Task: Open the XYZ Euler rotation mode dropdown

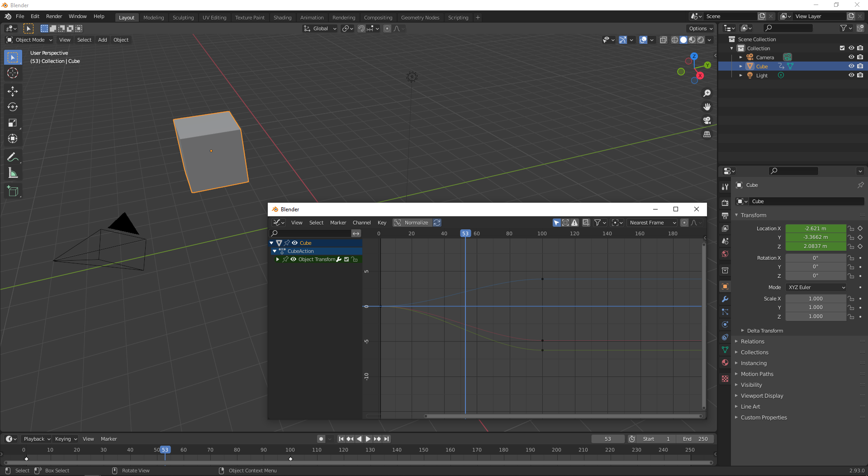Action: tap(816, 287)
